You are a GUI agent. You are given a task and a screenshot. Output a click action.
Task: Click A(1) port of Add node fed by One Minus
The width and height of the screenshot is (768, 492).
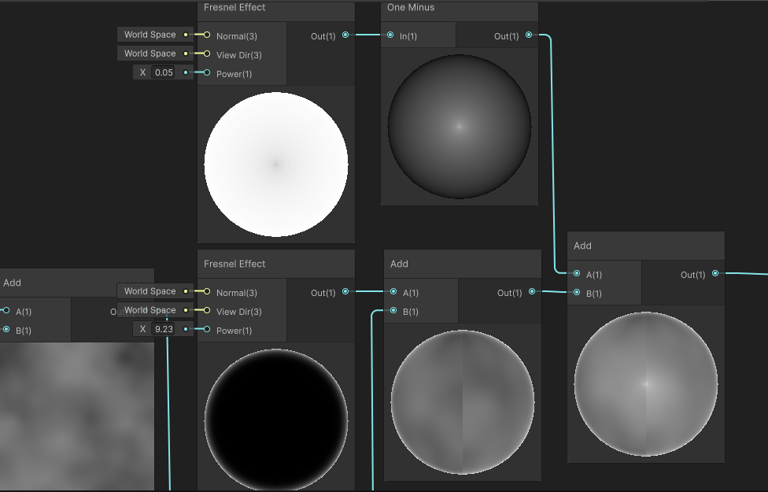point(576,273)
